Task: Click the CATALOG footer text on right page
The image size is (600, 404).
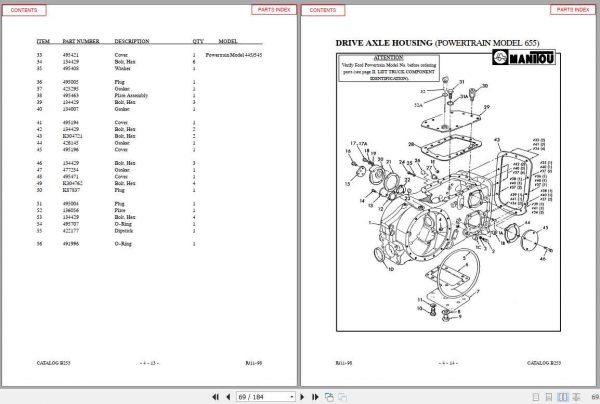Action: 544,363
